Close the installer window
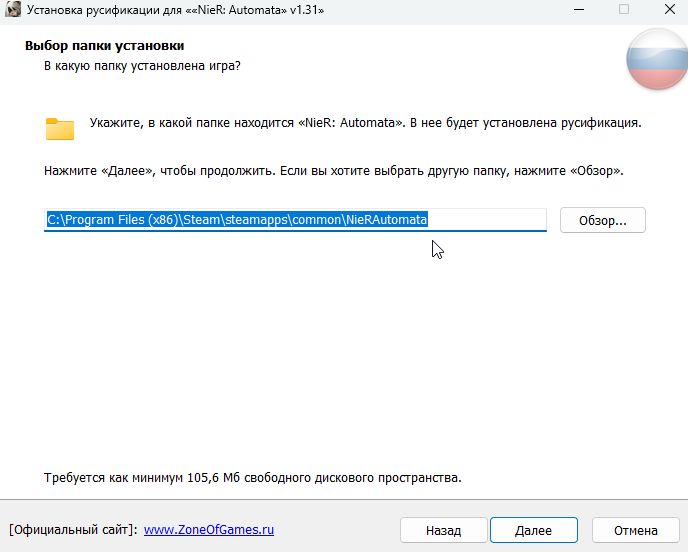 click(670, 10)
